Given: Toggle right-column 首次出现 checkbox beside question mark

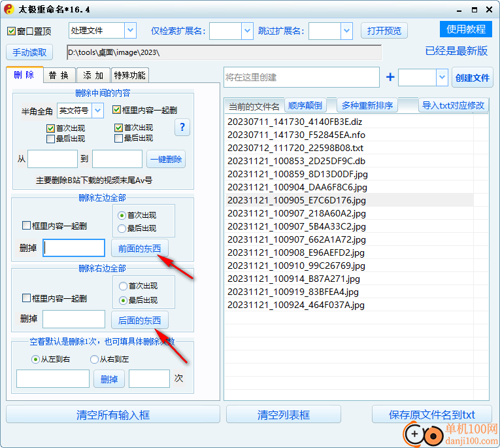Looking at the screenshot, I should 118,128.
